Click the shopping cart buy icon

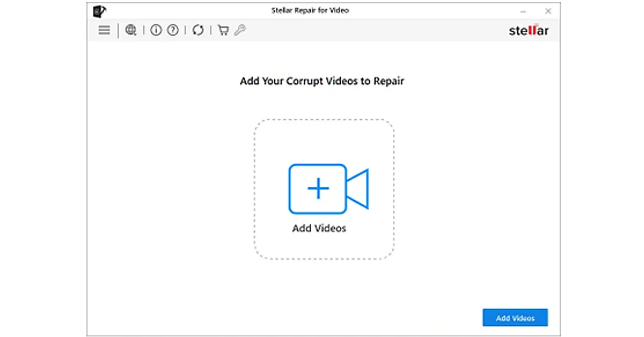(x=223, y=31)
